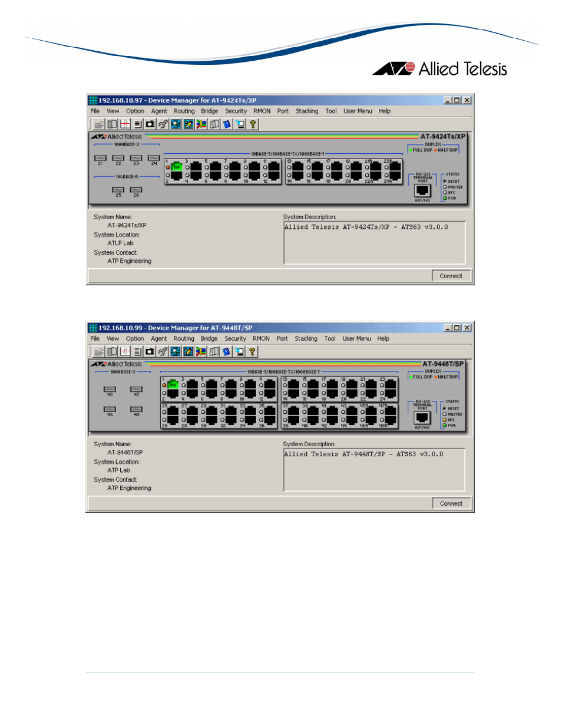
Task: Open the User Menu in AT-9424Ts/XP window
Action: pos(358,111)
